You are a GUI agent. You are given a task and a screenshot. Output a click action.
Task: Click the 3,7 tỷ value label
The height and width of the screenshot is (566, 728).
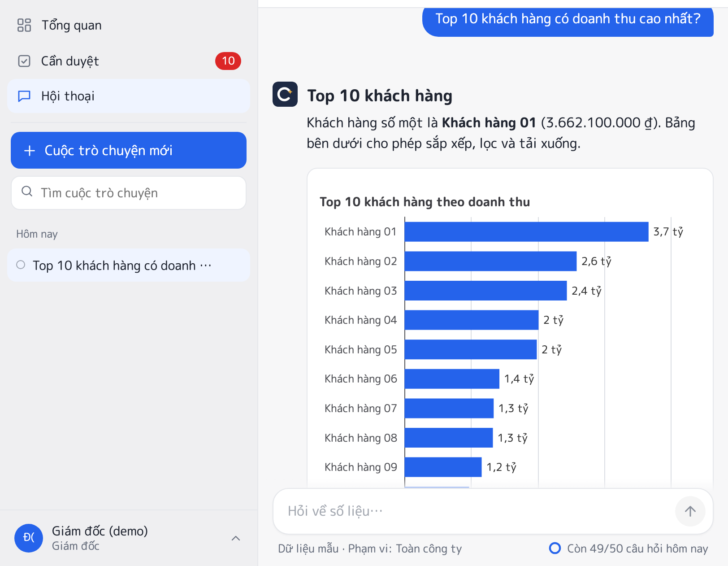click(668, 232)
